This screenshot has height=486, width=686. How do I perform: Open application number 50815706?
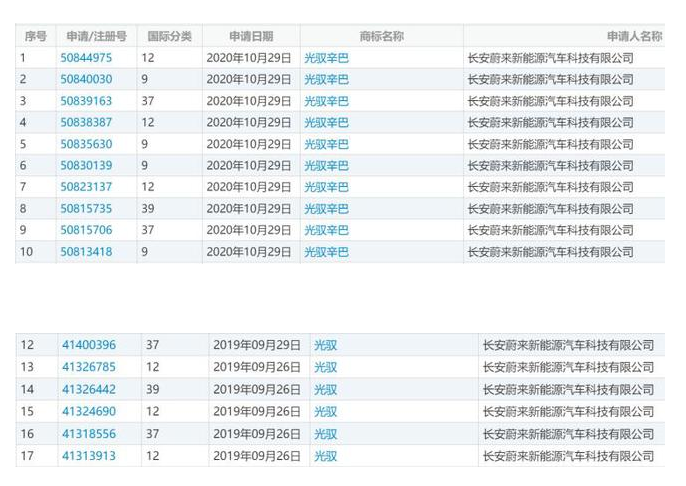point(86,230)
